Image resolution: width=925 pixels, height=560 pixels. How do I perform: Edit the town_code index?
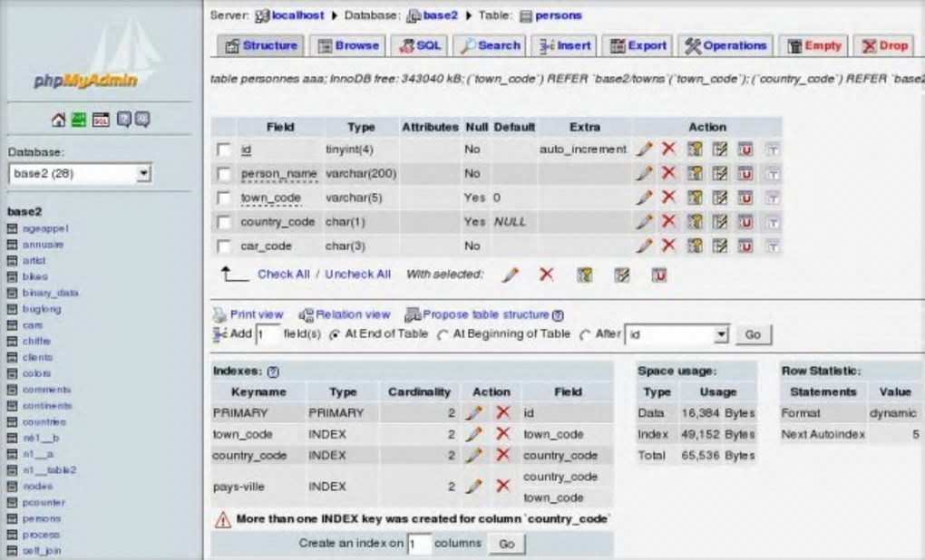coord(473,434)
